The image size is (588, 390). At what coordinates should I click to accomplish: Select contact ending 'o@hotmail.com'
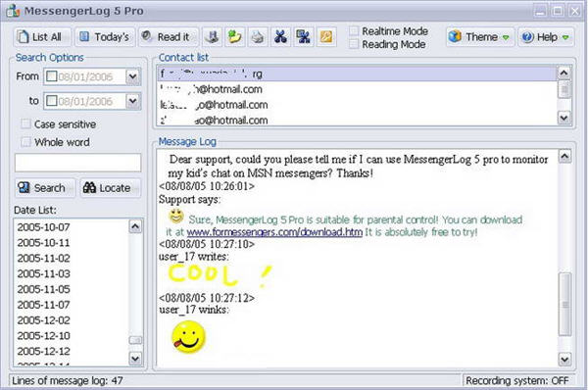pyautogui.click(x=357, y=105)
